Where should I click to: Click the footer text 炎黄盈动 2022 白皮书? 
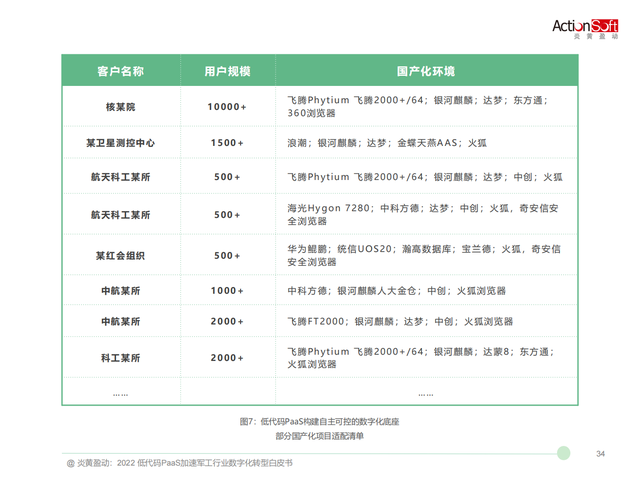pyautogui.click(x=180, y=463)
